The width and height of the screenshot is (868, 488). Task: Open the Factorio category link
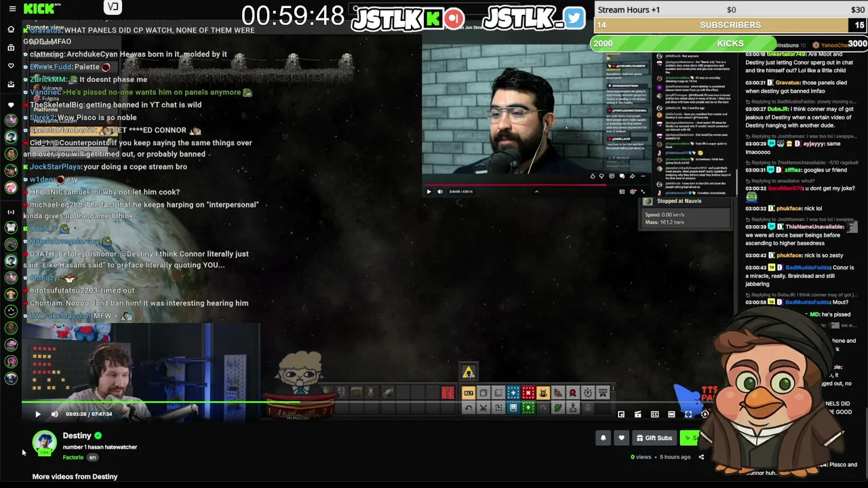(73, 457)
